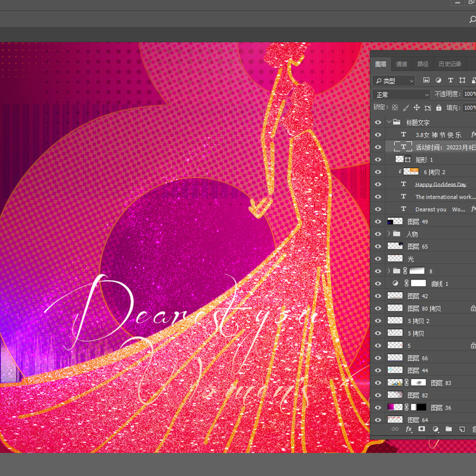Lock image pixels with the brush icon
476x476 pixels.
click(406, 107)
